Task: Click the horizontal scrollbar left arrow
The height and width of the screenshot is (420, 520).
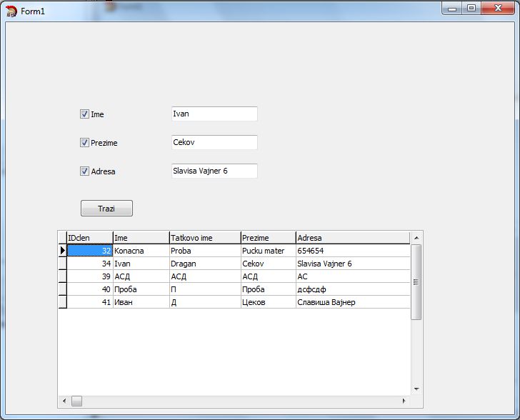Action: click(64, 401)
